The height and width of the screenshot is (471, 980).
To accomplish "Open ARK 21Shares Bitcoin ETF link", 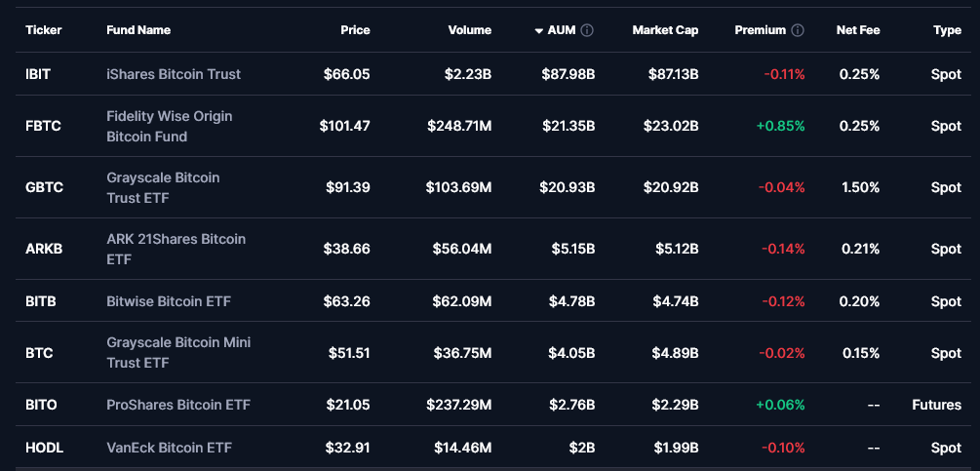I will click(176, 249).
